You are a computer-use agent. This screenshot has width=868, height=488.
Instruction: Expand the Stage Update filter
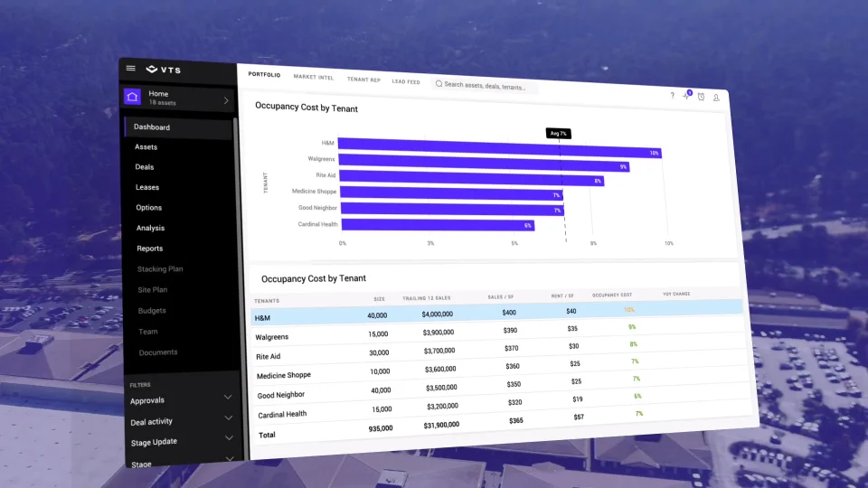tap(227, 440)
